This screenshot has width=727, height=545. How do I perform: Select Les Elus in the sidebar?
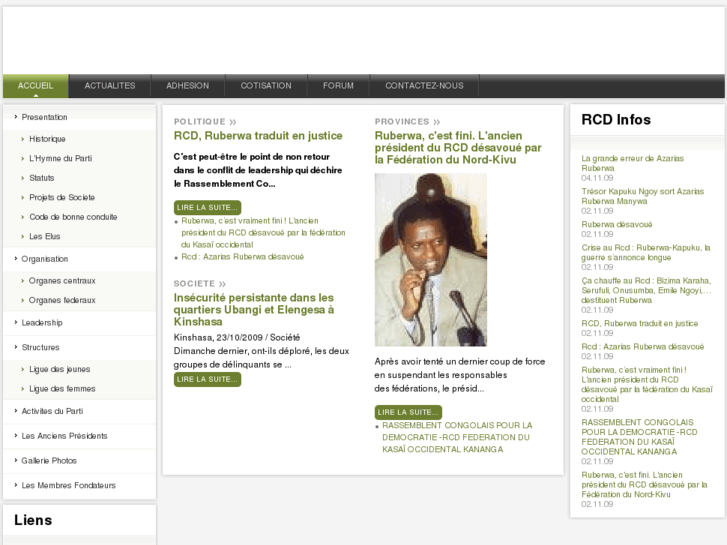tap(45, 236)
